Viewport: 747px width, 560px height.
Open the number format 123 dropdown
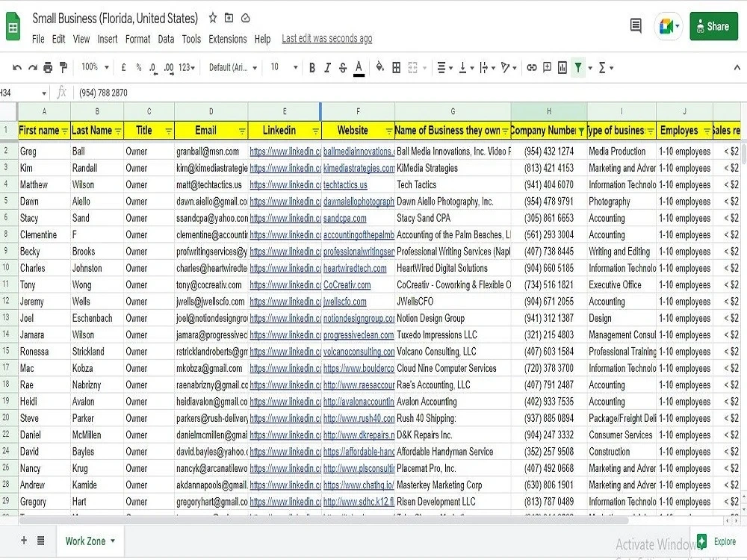(187, 68)
